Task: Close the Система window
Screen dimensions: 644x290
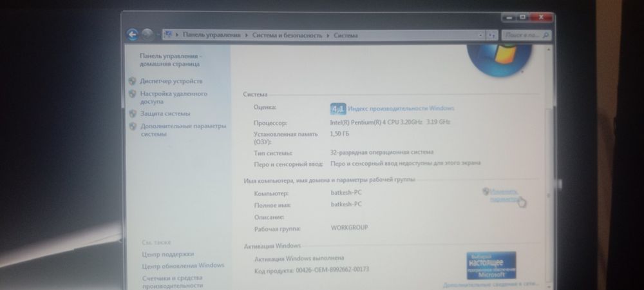Action: (541, 17)
